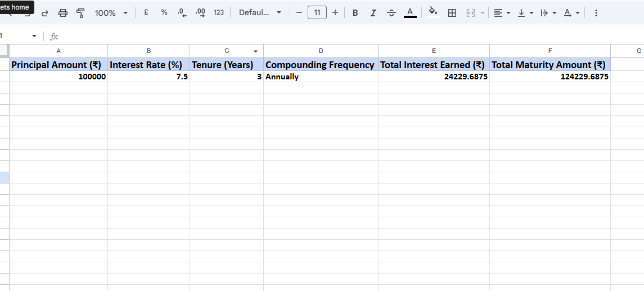Viewport: 644px width, 291px height.
Task: Open the three-dot More toolbar options
Action: (596, 13)
